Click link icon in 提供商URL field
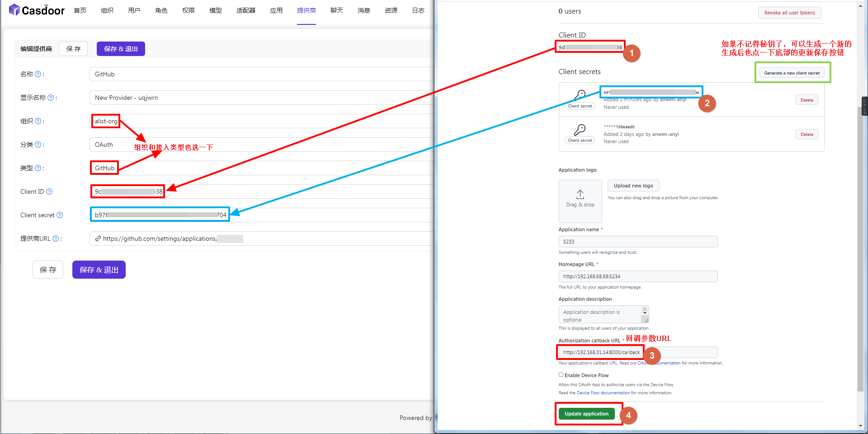This screenshot has width=868, height=434. pyautogui.click(x=98, y=238)
